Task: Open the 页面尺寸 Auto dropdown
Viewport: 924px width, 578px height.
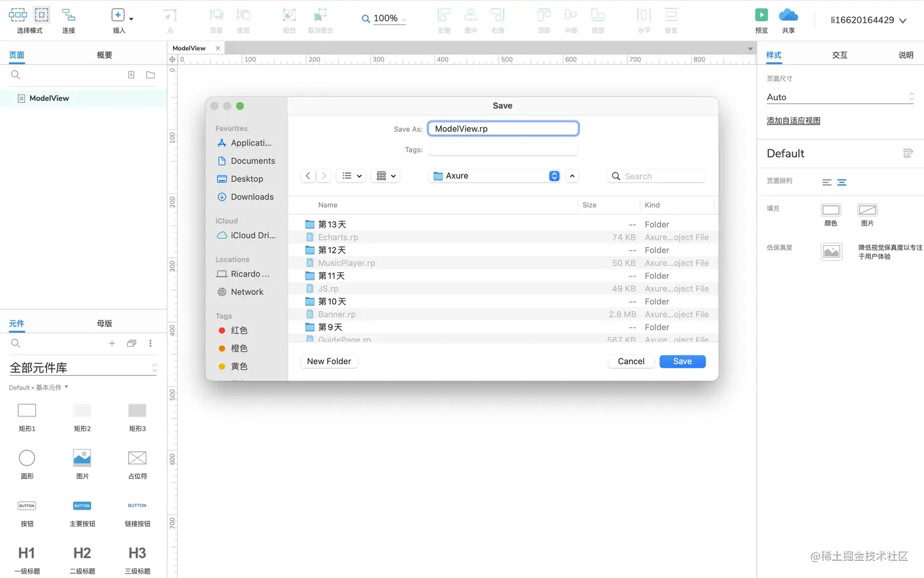Action: click(840, 97)
